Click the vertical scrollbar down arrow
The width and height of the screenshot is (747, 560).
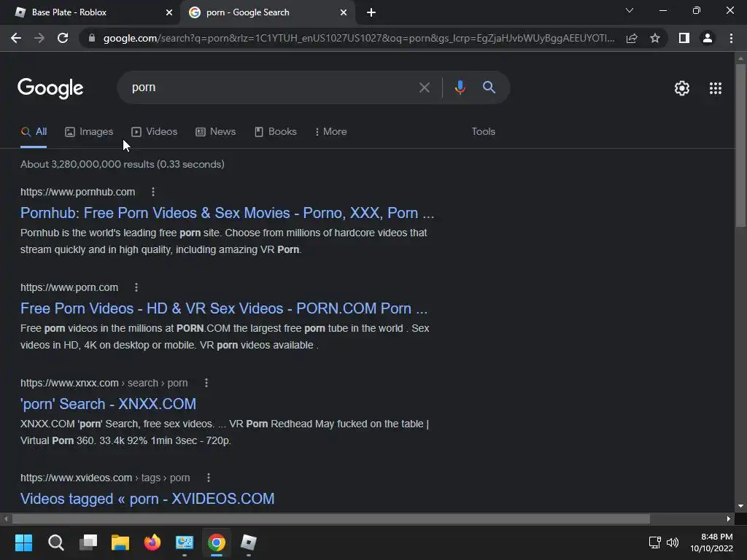pyautogui.click(x=740, y=506)
